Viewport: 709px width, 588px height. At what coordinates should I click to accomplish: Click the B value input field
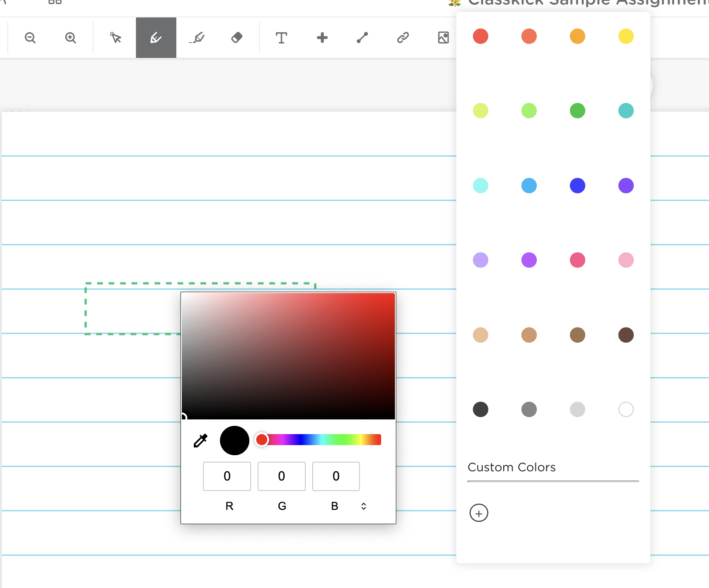(336, 476)
